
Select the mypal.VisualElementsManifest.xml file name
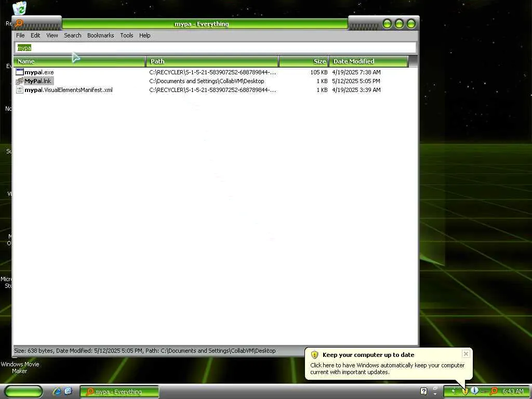[x=69, y=90]
